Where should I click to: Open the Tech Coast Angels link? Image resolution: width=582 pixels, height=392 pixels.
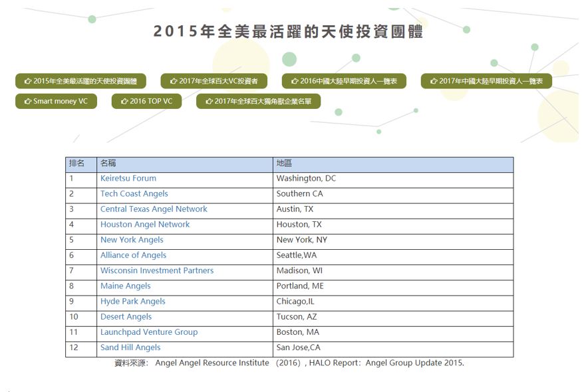pyautogui.click(x=134, y=193)
